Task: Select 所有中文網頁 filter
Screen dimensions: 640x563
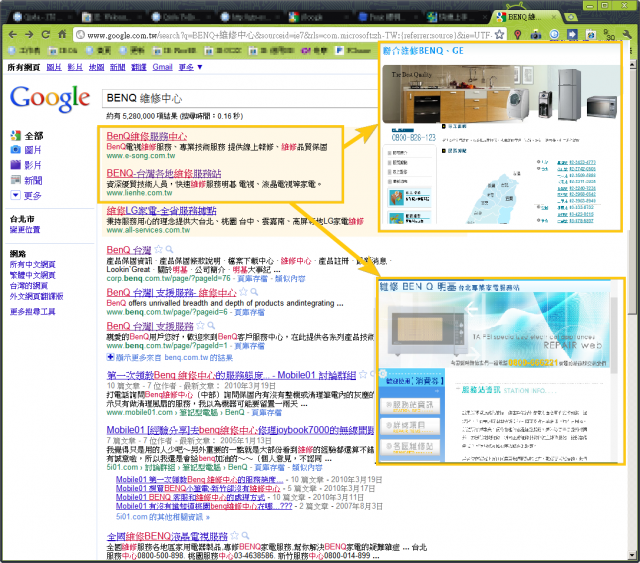Action: coord(33,265)
